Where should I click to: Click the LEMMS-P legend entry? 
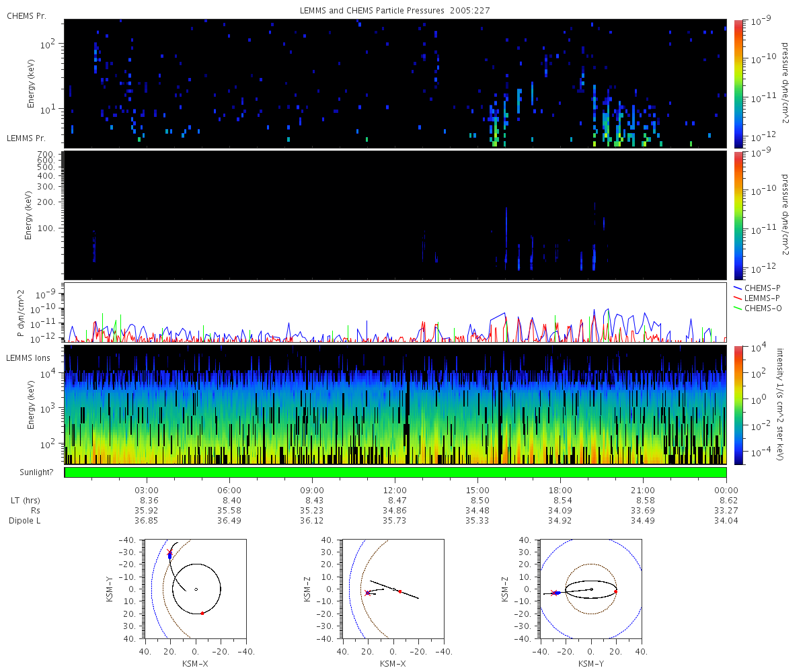click(x=757, y=298)
